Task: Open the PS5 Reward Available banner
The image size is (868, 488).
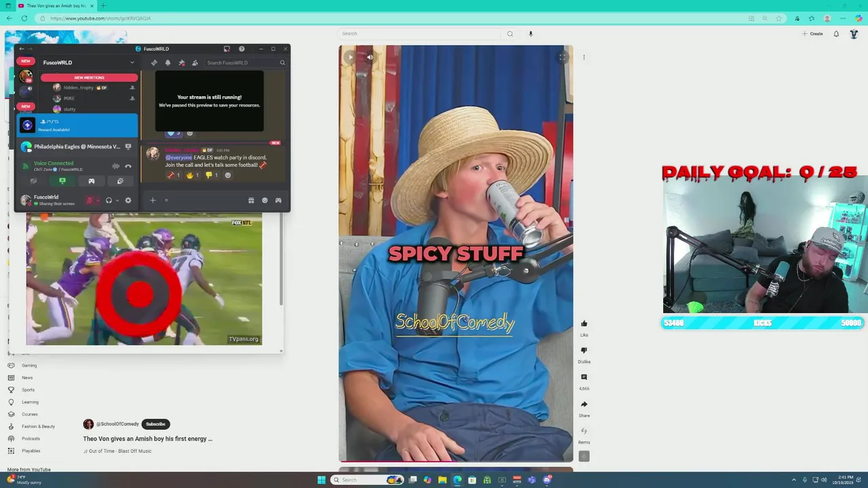Action: (77, 125)
